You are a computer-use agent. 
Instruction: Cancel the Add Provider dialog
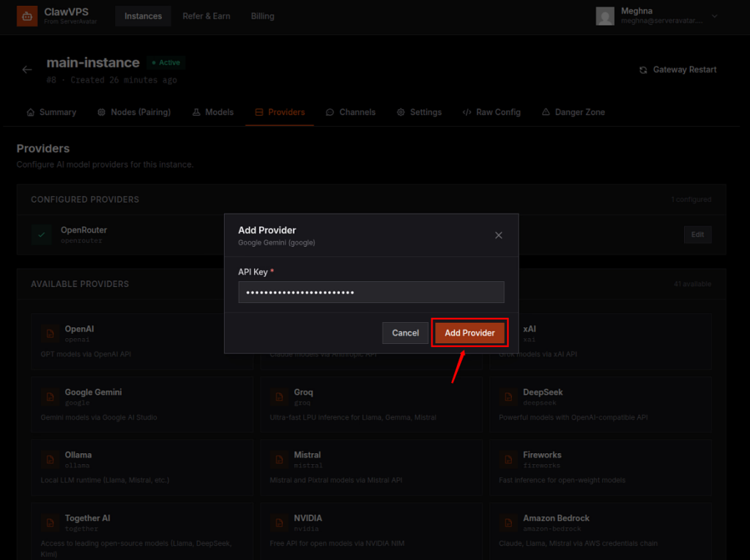(x=405, y=332)
